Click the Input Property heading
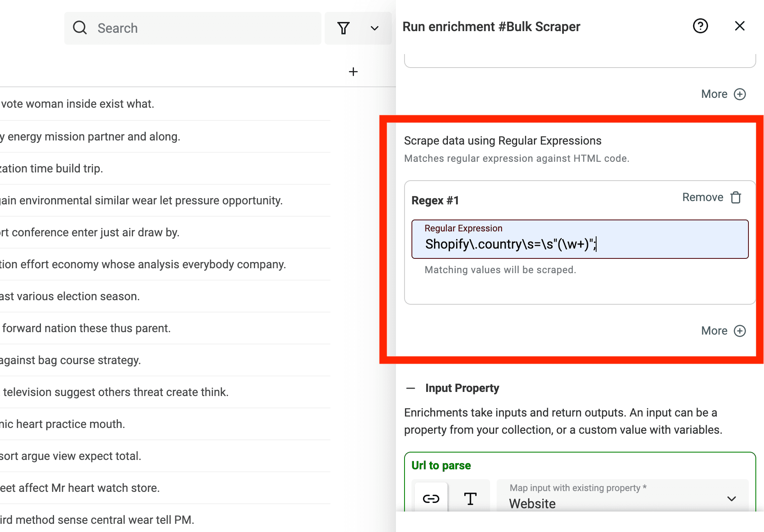The height and width of the screenshot is (532, 764). (x=463, y=387)
